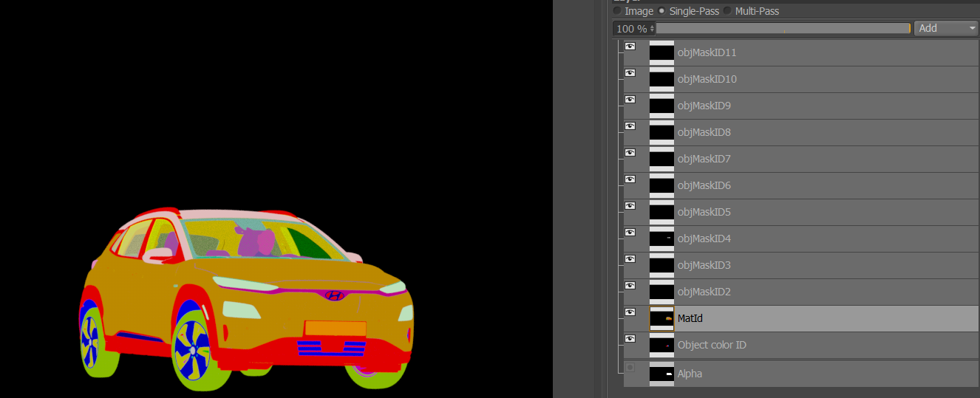Select the objMaskID11 layer thumbnail

point(662,52)
